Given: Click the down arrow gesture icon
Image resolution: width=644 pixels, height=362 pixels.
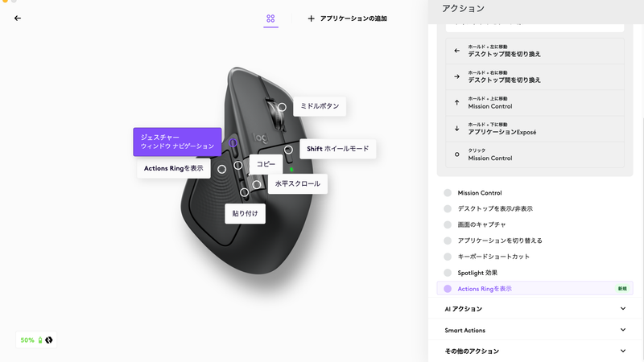Looking at the screenshot, I should coord(456,129).
